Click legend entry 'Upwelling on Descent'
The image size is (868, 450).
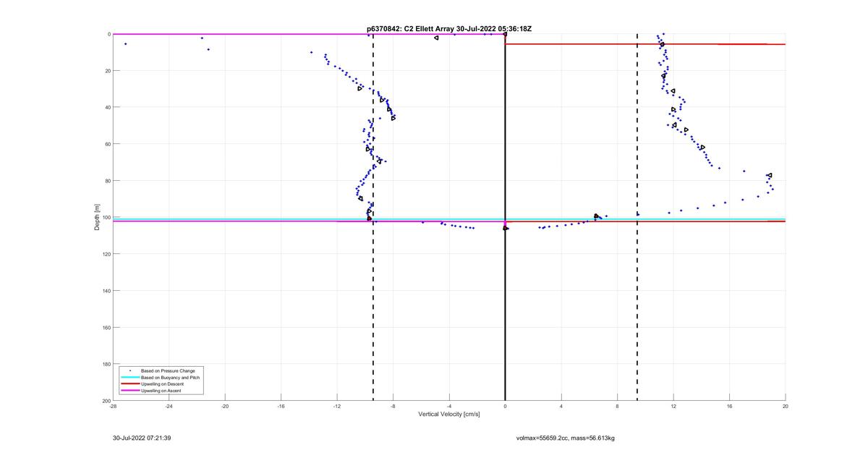pos(163,384)
